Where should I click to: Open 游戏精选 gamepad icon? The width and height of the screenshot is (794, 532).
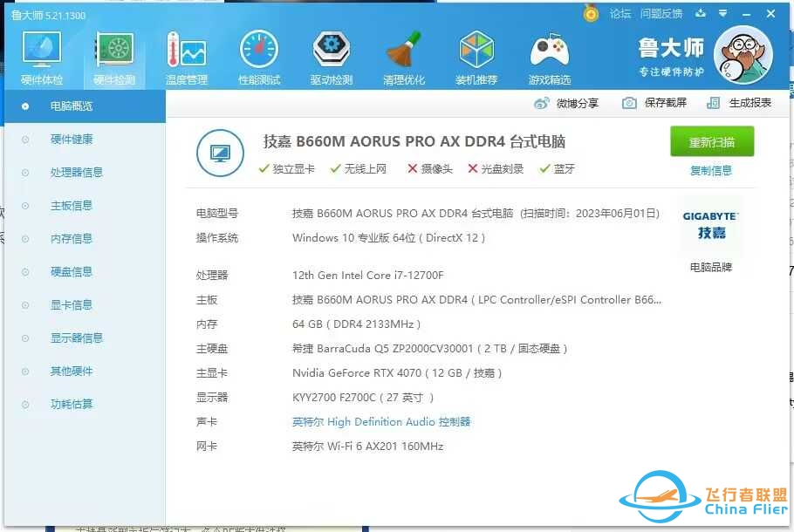pos(550,58)
